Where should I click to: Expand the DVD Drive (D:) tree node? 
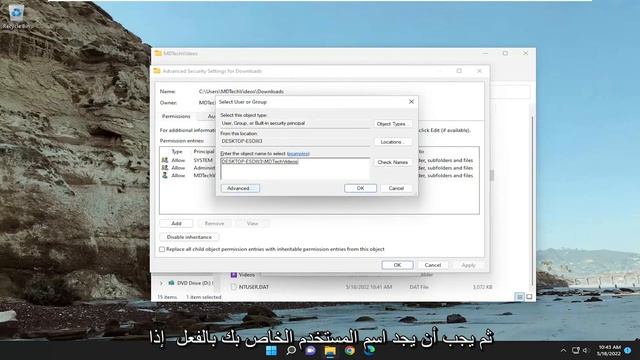(161, 283)
